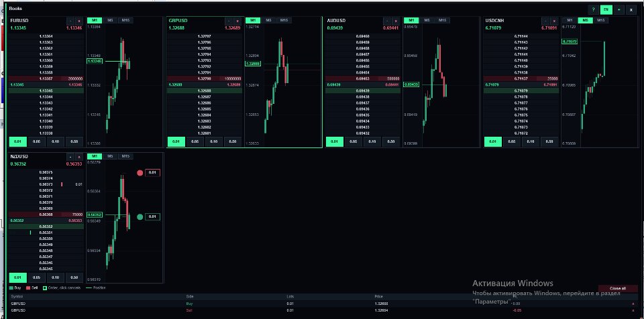Collapse the NZDUSD panel with its minus button
The height and width of the screenshot is (319, 644).
pyautogui.click(x=70, y=156)
